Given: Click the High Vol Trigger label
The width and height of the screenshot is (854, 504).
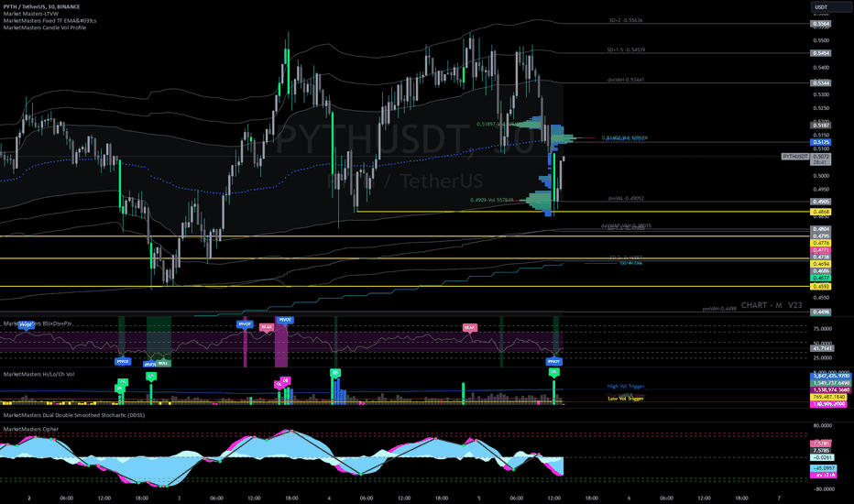Looking at the screenshot, I should pyautogui.click(x=625, y=387).
